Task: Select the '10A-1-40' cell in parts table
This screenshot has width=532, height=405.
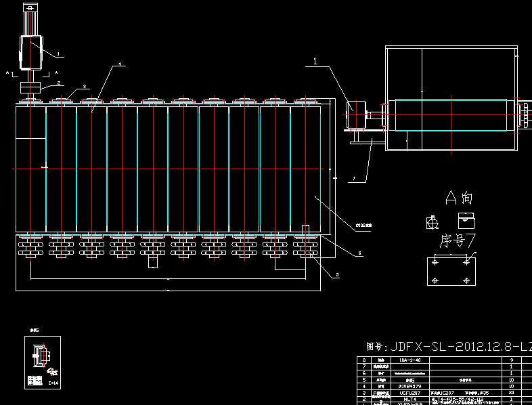Action: pyautogui.click(x=410, y=360)
